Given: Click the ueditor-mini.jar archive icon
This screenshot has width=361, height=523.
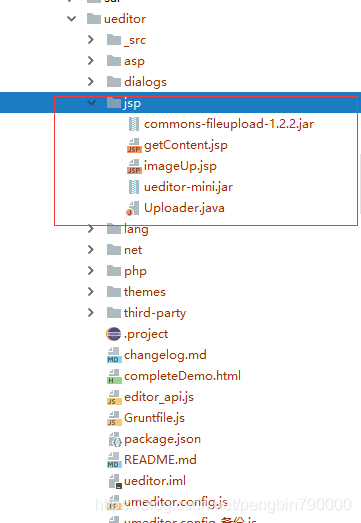Looking at the screenshot, I should [x=134, y=187].
